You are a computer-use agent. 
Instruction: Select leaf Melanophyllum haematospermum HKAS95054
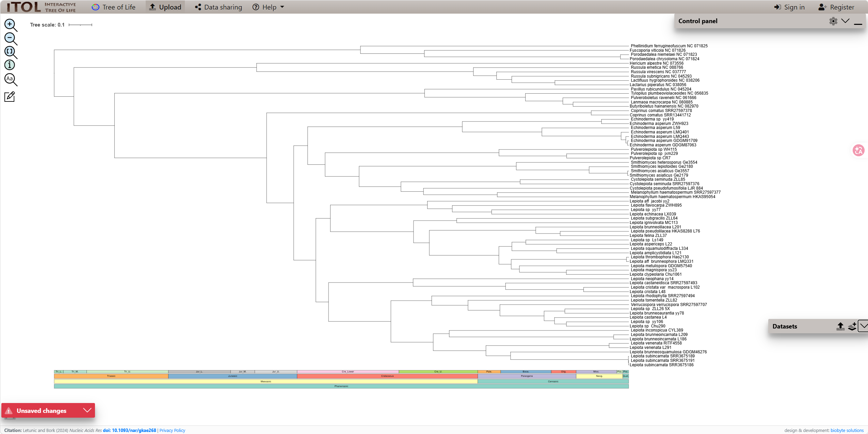tap(672, 197)
